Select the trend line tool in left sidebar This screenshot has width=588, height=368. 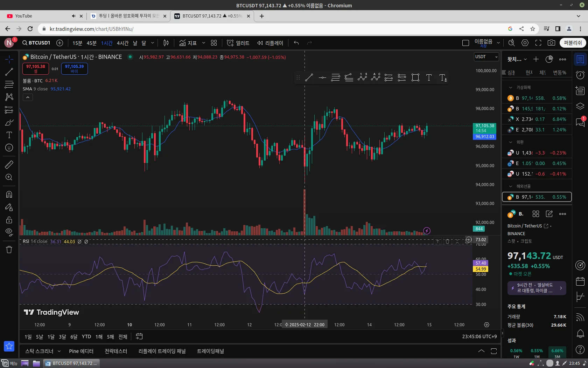click(9, 72)
